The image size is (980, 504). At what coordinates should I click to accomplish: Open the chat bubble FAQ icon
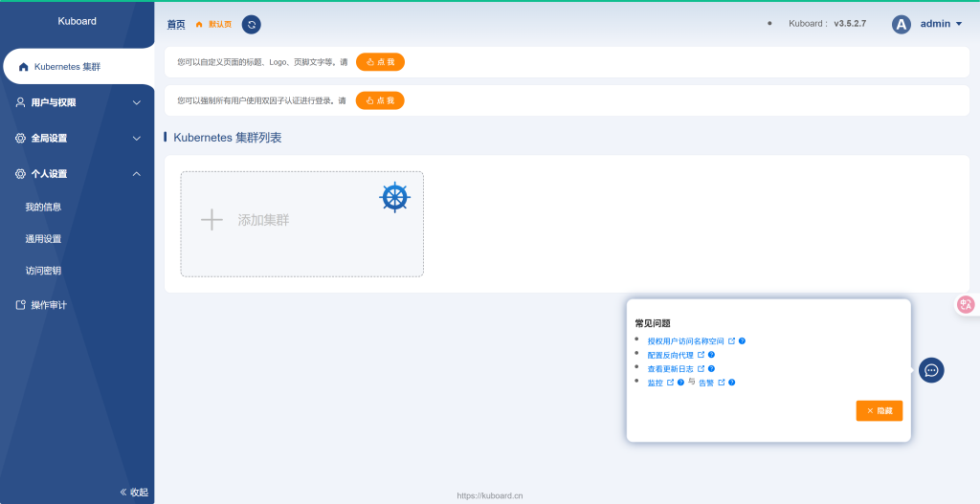click(x=931, y=370)
